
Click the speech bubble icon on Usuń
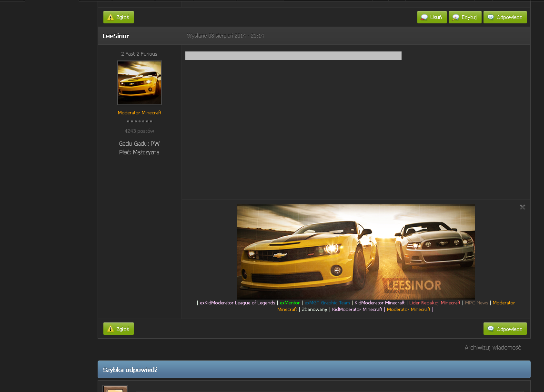(424, 17)
